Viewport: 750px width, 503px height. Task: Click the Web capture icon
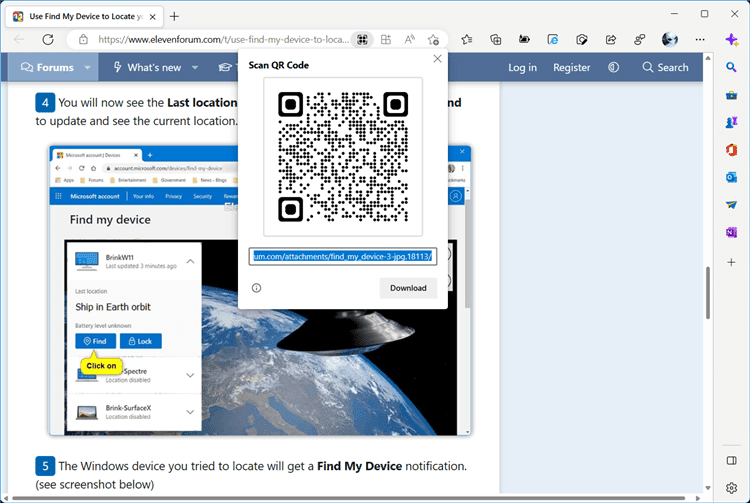pos(582,40)
